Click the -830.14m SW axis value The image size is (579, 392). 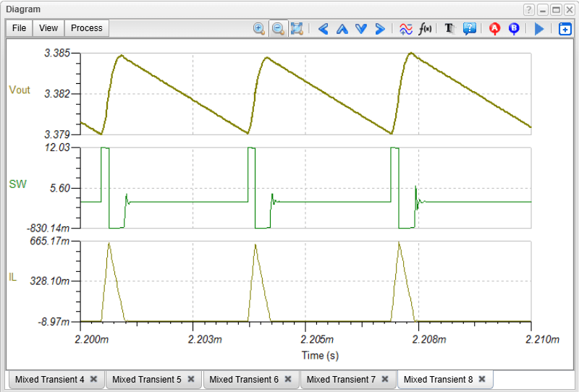pyautogui.click(x=48, y=229)
